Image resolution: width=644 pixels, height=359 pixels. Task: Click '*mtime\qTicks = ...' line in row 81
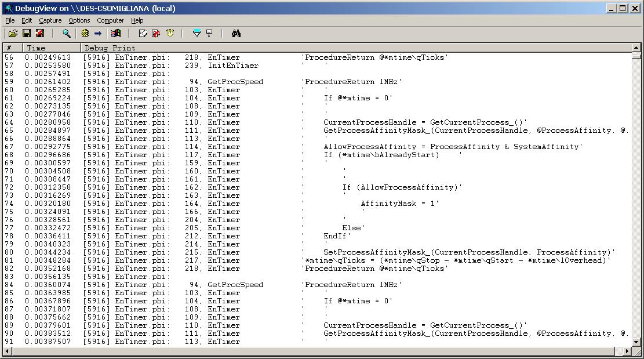pyautogui.click(x=456, y=260)
